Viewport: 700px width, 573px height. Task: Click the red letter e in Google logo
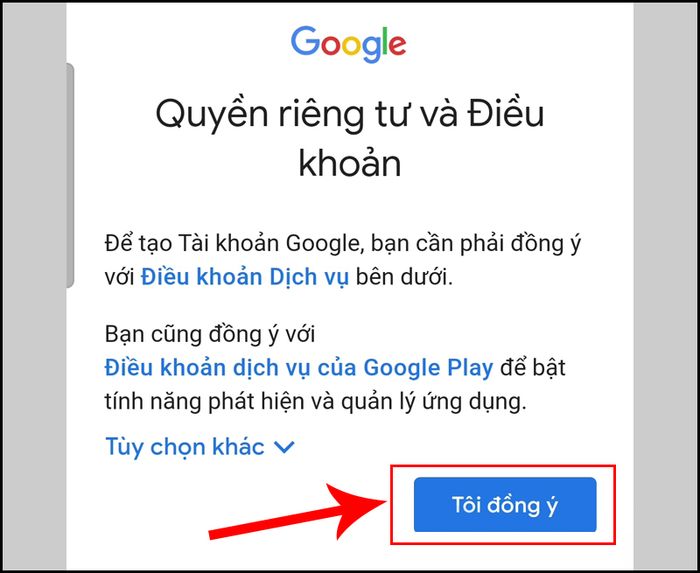397,45
